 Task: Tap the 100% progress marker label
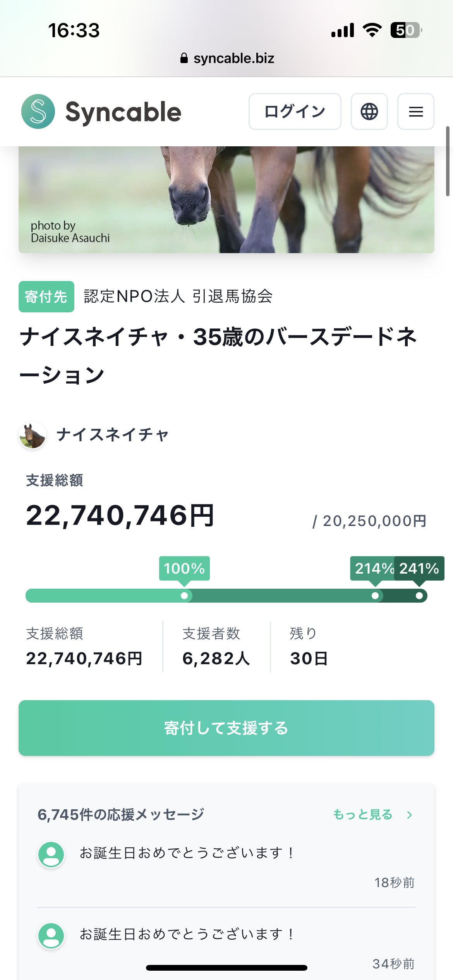tap(184, 568)
